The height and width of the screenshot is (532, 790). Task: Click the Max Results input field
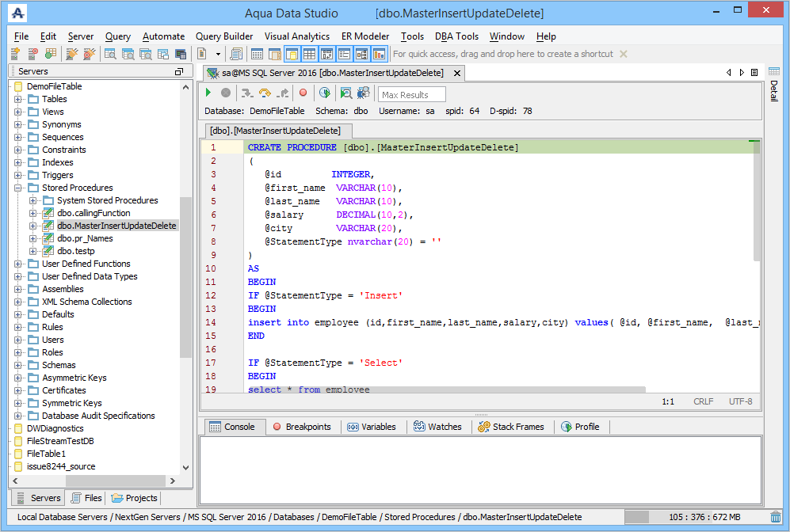[411, 95]
